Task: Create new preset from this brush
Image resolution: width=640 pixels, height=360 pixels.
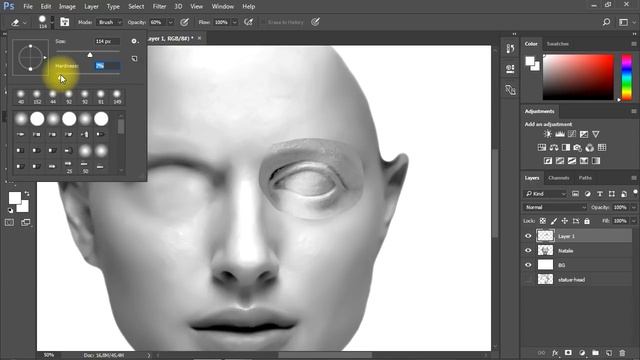Action: coord(134,59)
